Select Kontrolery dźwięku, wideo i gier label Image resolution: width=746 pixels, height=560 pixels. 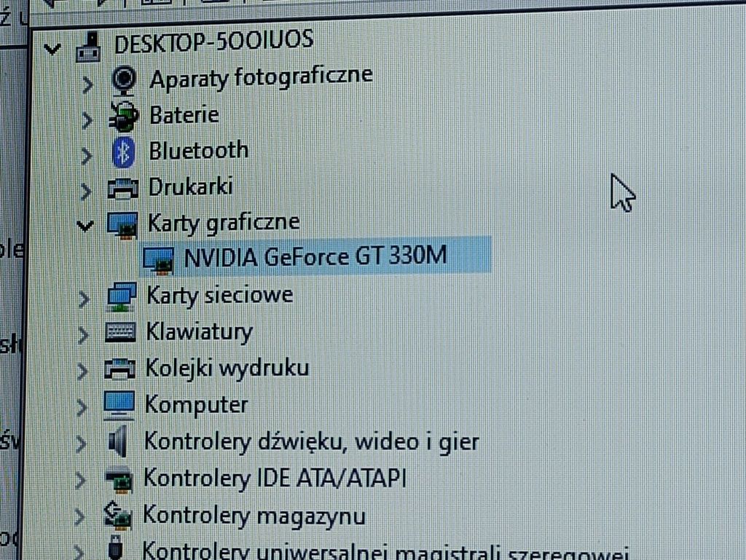tap(312, 441)
